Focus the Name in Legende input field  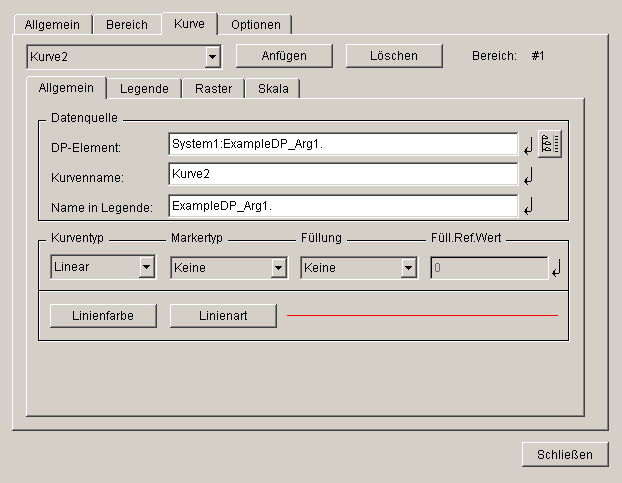(x=343, y=206)
